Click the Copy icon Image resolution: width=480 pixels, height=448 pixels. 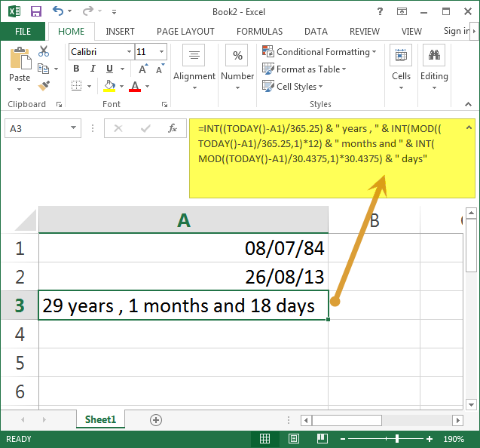43,69
